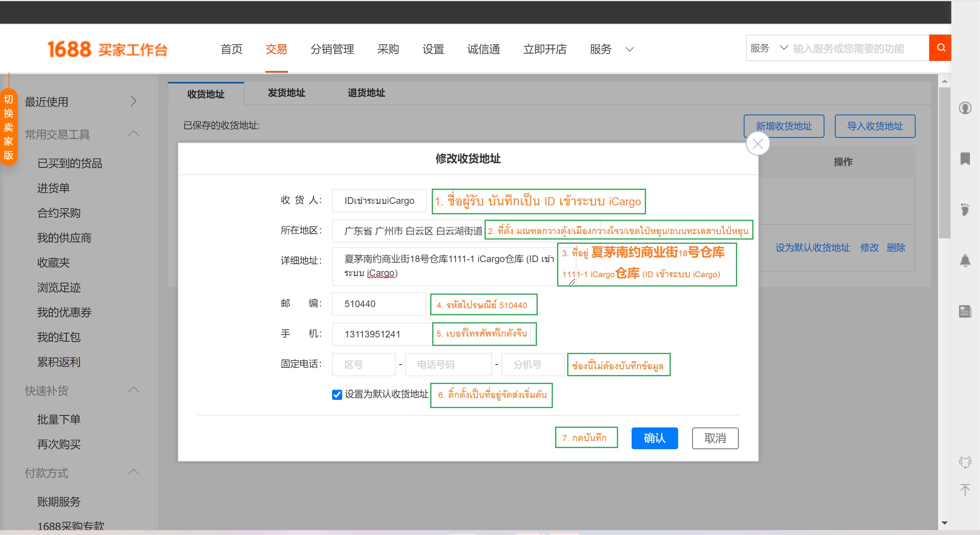Toggle set as default address checkbox
Viewport: 980px width, 535px height.
click(337, 395)
